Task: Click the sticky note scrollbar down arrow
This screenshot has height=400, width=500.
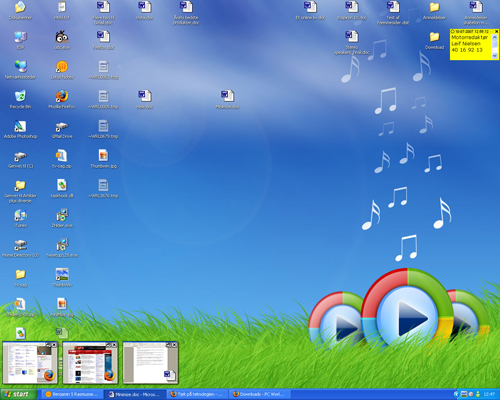Action: point(495,56)
